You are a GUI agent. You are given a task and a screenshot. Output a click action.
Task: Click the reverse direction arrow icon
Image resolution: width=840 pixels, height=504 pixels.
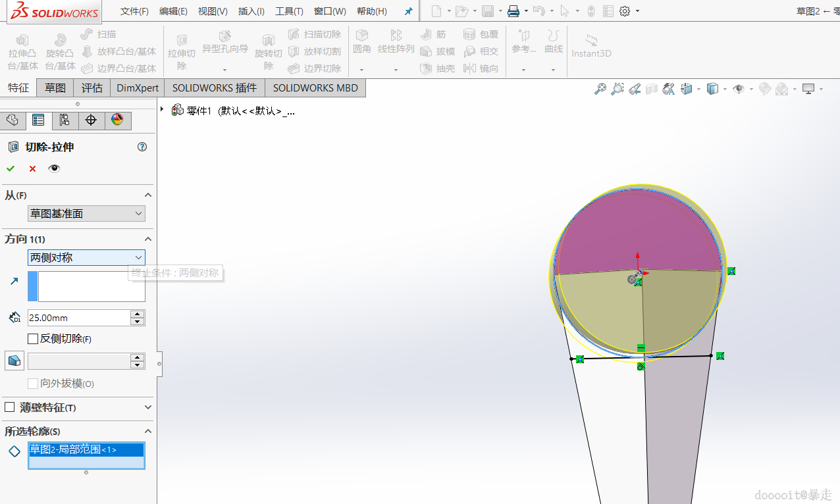click(14, 282)
